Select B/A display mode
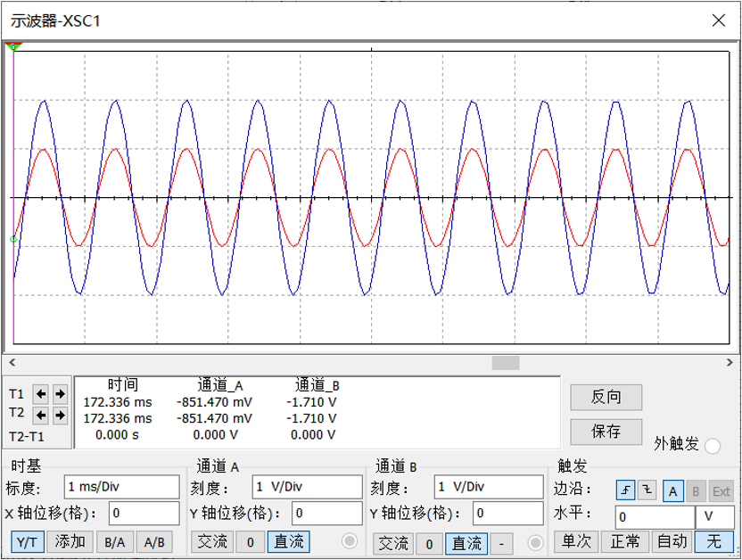This screenshot has width=742, height=560. pos(115,542)
